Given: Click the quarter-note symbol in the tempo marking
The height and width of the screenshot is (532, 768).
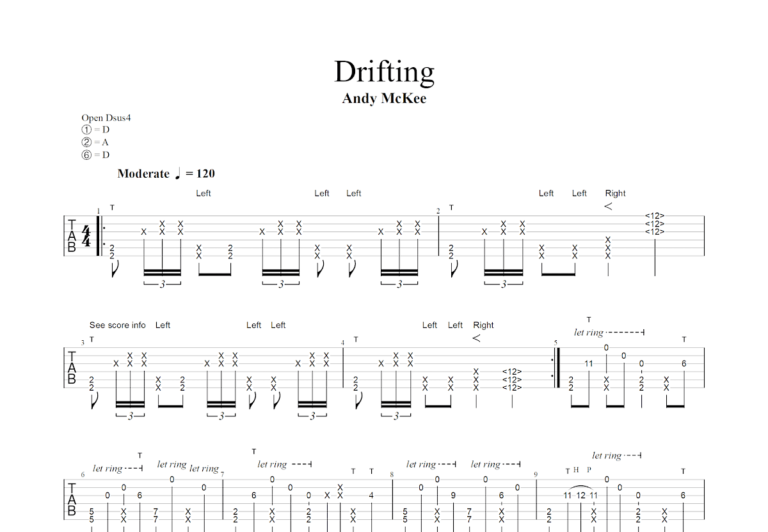Looking at the screenshot, I should (x=178, y=173).
